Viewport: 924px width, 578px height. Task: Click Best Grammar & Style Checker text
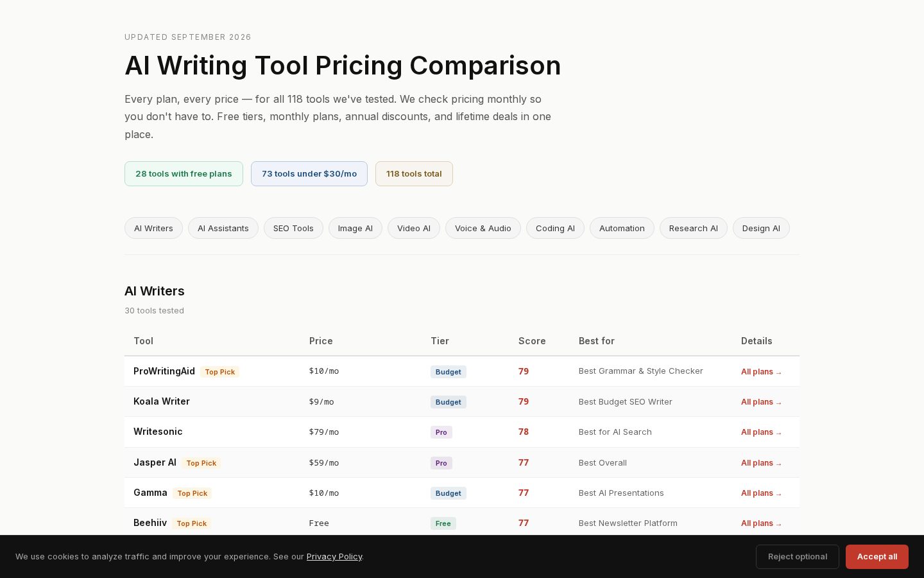coord(641,371)
